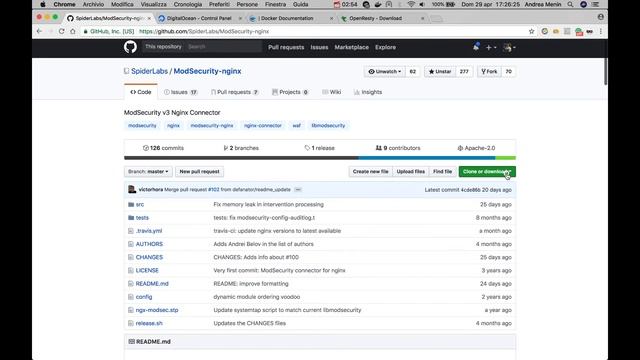This screenshot has height=360, width=640.
Task: Select the modsecurity topic tag
Action: click(142, 126)
